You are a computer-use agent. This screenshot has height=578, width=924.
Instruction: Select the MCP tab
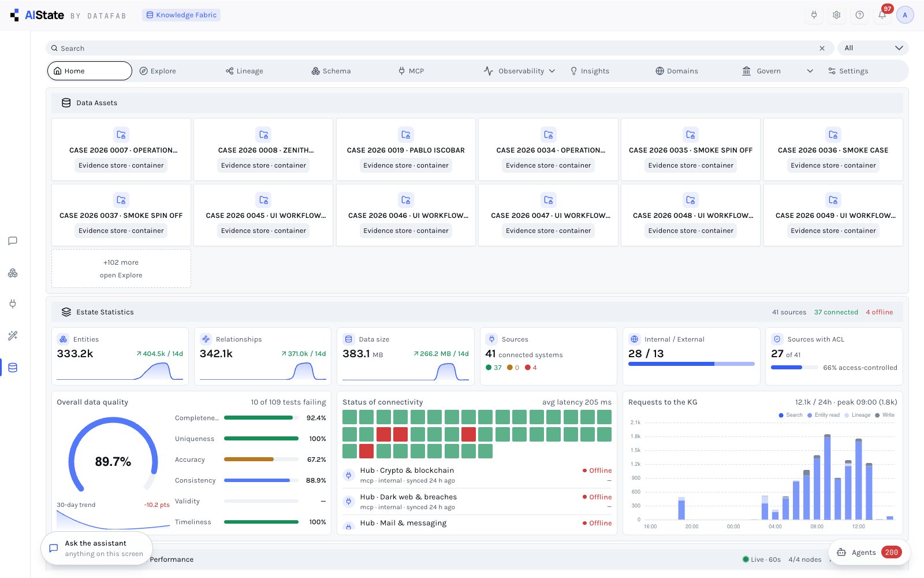click(411, 71)
